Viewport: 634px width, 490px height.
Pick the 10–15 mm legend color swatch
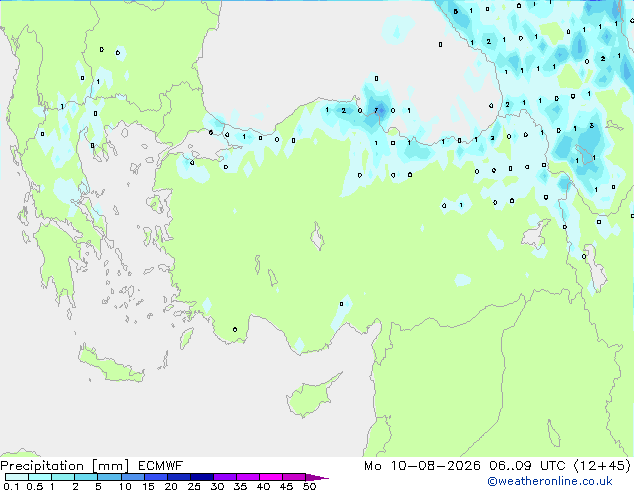point(132,477)
